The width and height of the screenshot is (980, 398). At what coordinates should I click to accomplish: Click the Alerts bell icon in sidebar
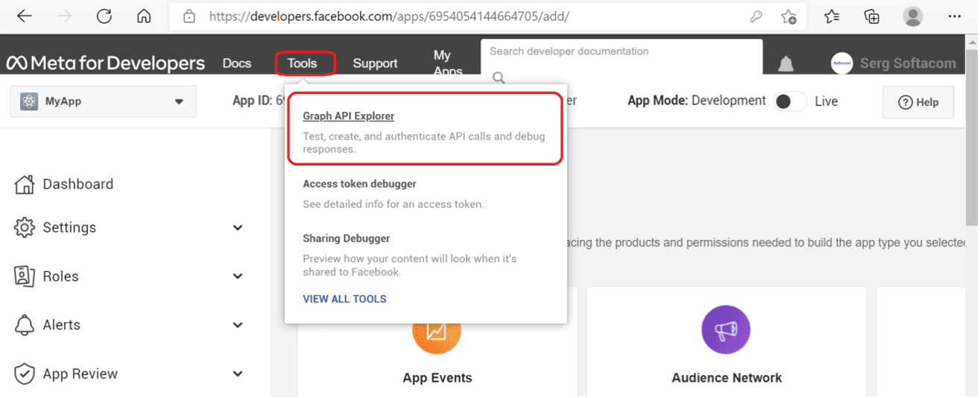click(x=25, y=325)
